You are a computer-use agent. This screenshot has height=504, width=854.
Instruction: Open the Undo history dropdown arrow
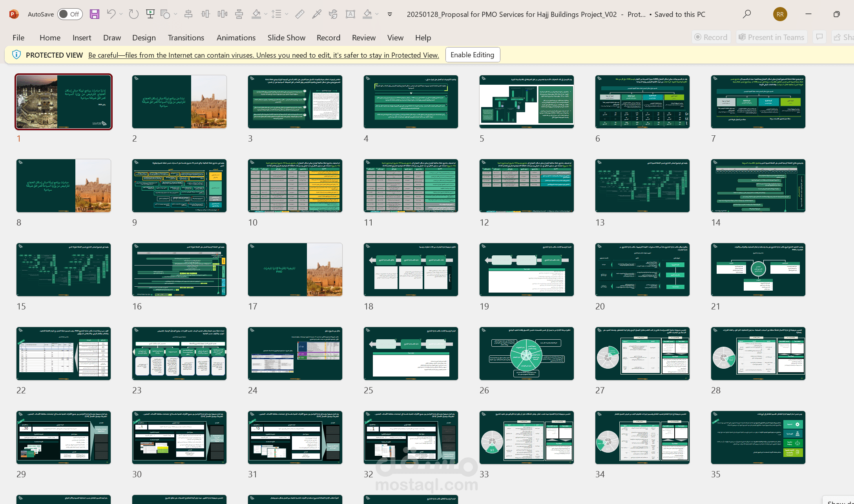click(121, 14)
